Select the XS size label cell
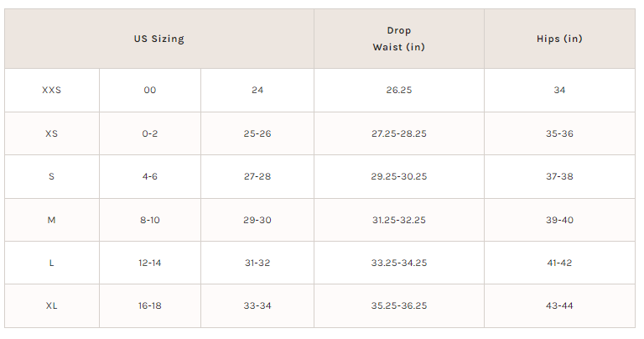The height and width of the screenshot is (339, 644). (52, 133)
